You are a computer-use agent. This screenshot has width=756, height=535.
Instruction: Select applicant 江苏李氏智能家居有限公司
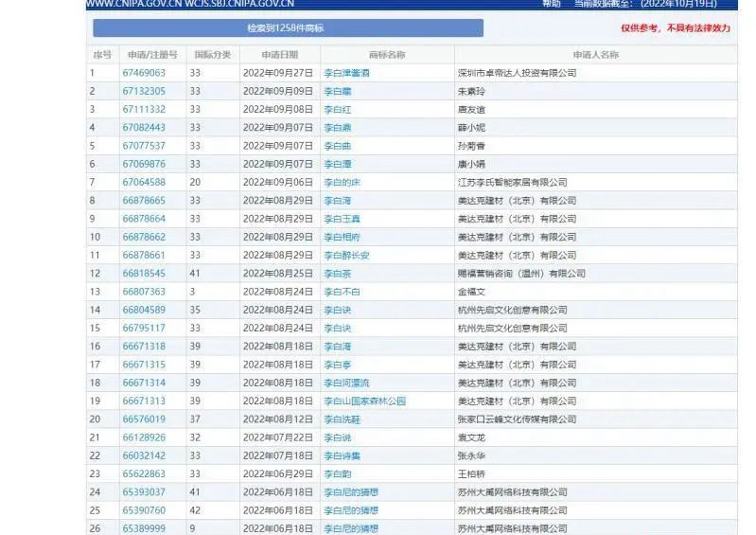[513, 183]
